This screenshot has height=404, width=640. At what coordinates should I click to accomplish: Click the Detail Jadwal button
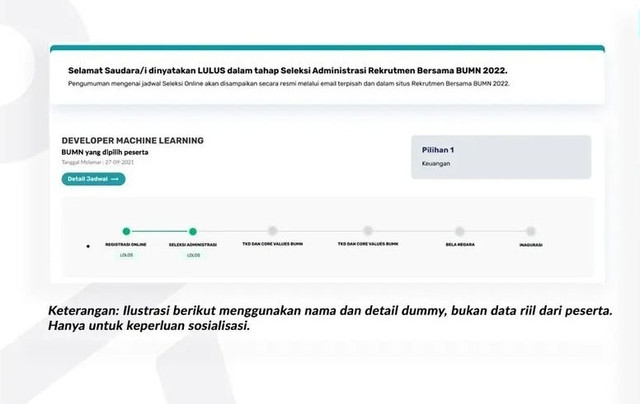click(x=93, y=179)
